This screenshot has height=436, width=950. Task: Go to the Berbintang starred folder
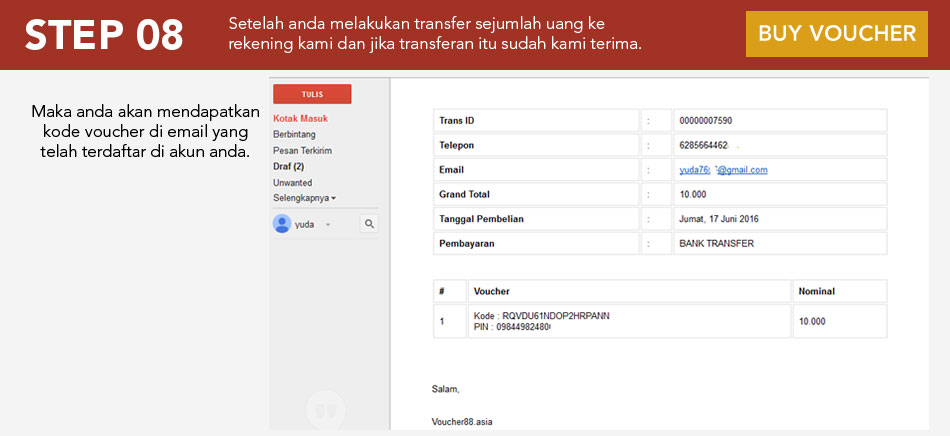tap(293, 134)
